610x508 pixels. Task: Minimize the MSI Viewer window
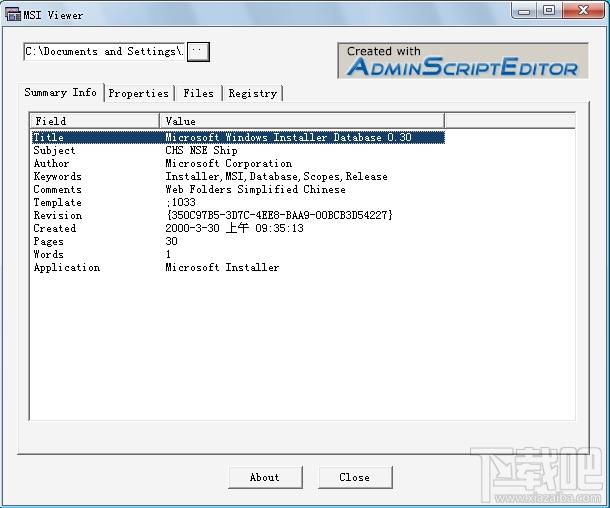524,11
